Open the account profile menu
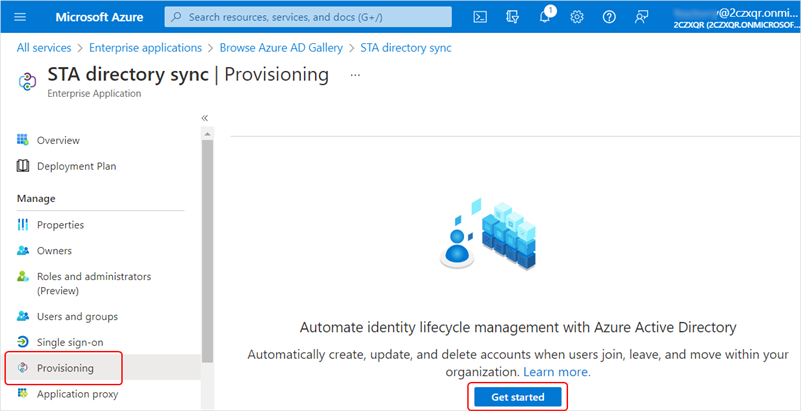 tap(736, 17)
